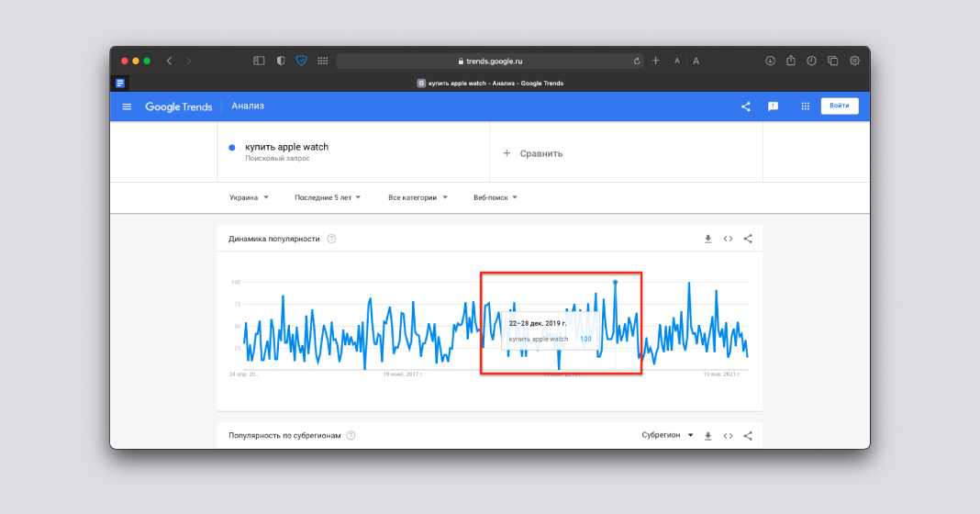Viewport: 980px width, 514px height.
Task: Expand the Украина region dropdown
Action: (249, 197)
